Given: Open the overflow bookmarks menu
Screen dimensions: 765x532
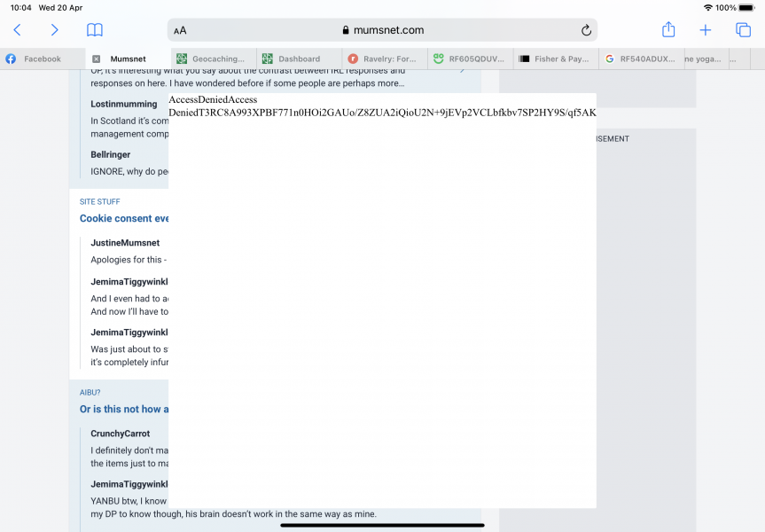Looking at the screenshot, I should (x=732, y=59).
